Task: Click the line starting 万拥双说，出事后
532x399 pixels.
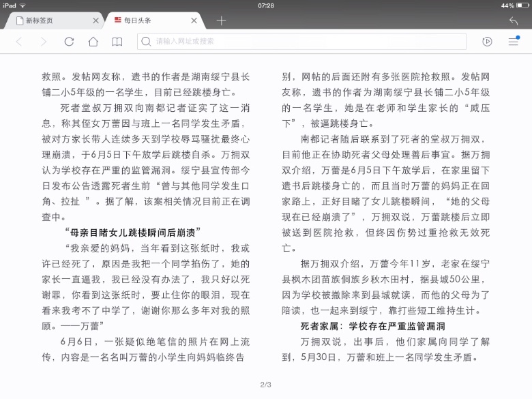Action: pos(395,342)
